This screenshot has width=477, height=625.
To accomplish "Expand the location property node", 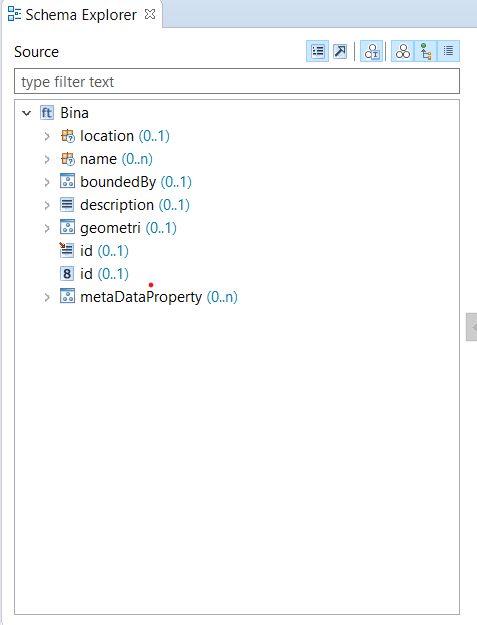I will tap(47, 136).
